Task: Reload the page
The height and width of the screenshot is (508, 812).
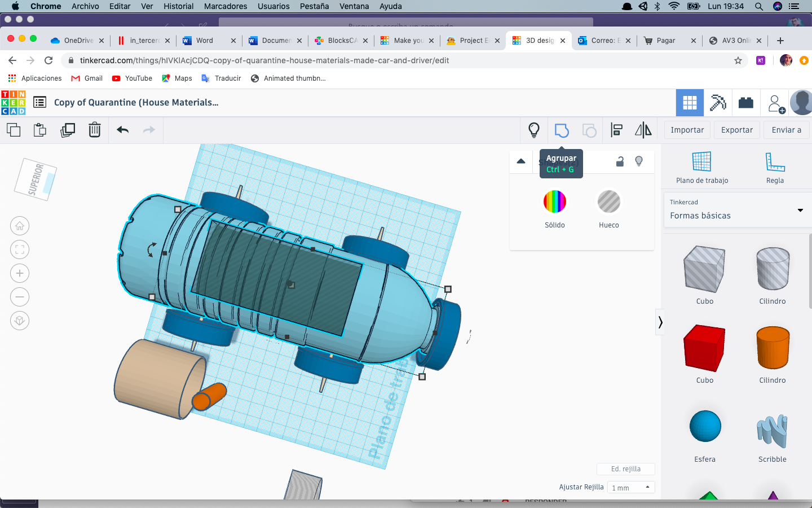Action: pyautogui.click(x=48, y=60)
